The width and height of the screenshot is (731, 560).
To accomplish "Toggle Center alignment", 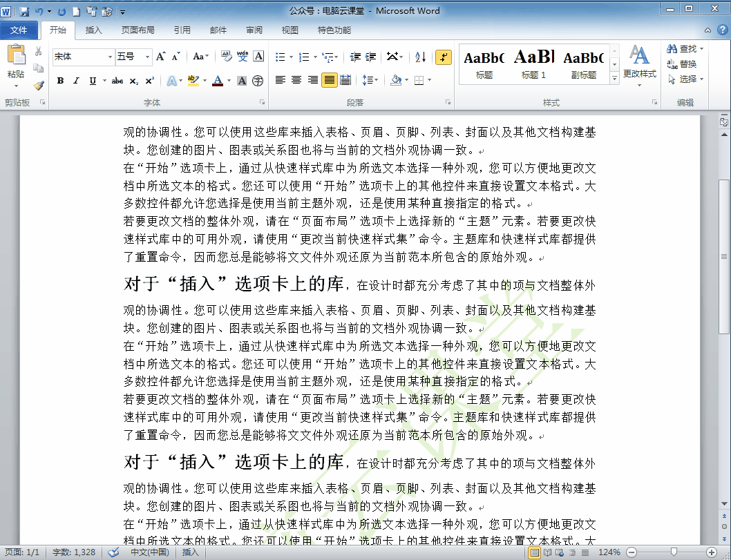I will 296,80.
